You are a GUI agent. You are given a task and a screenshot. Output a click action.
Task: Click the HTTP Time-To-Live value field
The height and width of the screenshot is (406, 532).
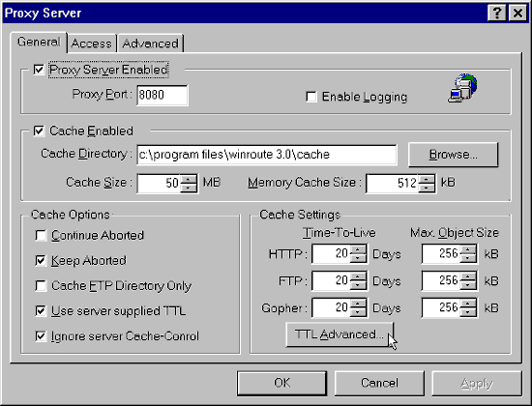tap(331, 253)
